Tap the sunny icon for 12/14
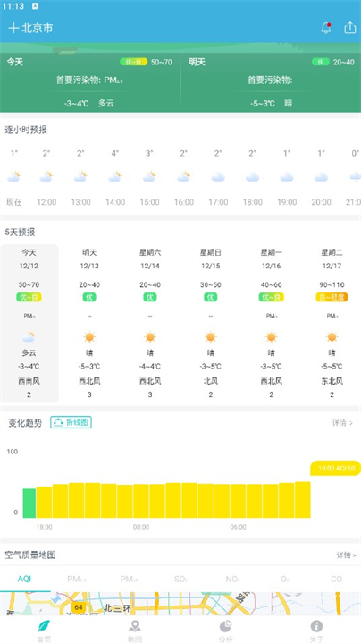This screenshot has width=361, height=644. click(x=150, y=337)
